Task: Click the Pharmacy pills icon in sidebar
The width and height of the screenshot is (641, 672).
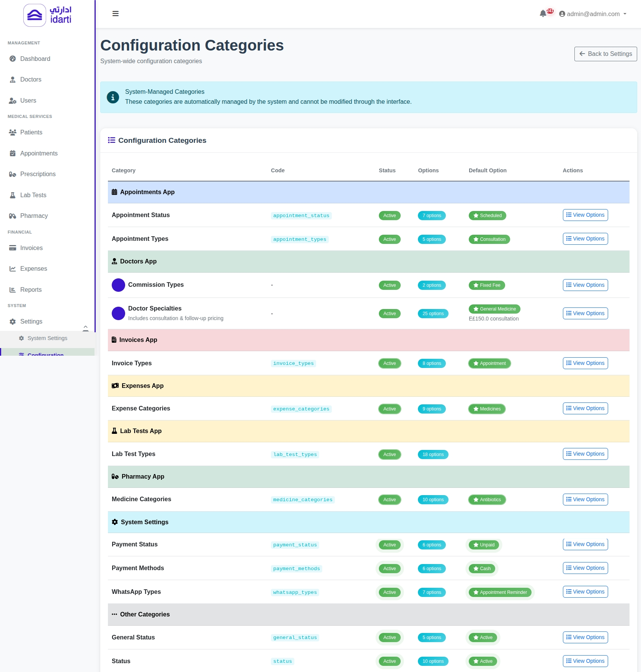Action: point(13,216)
